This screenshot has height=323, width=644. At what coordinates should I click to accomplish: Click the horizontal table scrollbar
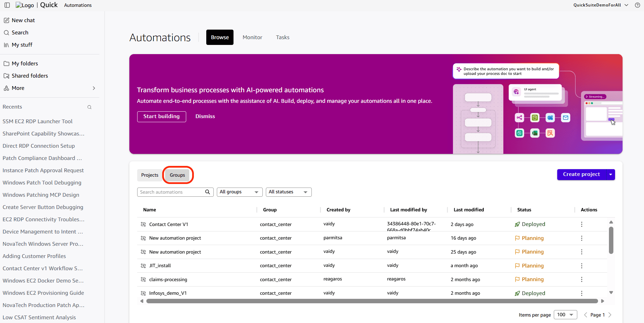coord(372,301)
